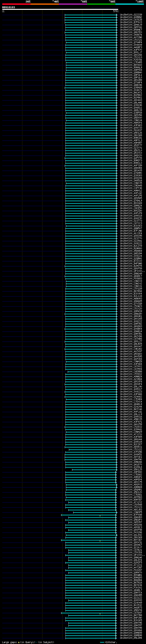Image resolution: width=146 pixels, height=644 pixels.
Task: Click the cyan ~100% identity legend segment
Action: (x=130, y=4)
